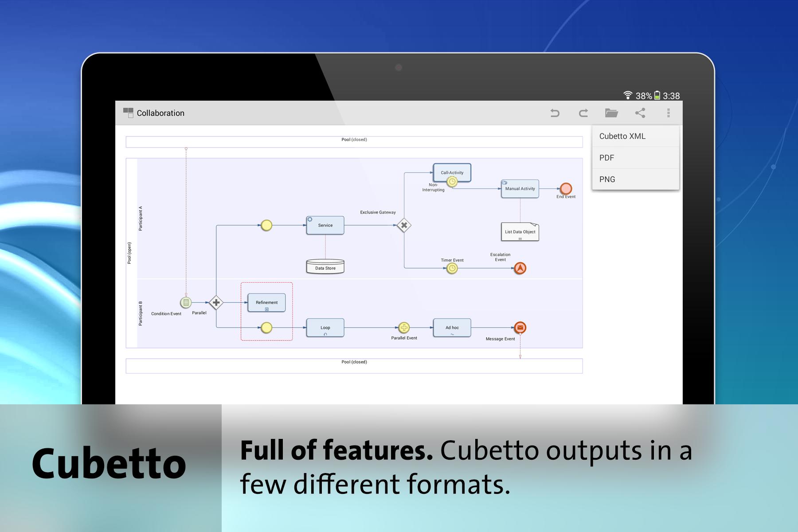Image resolution: width=798 pixels, height=532 pixels.
Task: Tap the Wi-Fi status icon
Action: coord(628,95)
